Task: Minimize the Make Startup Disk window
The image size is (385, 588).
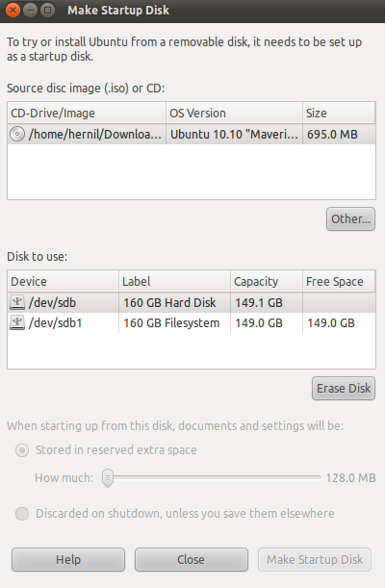Action: [x=31, y=11]
